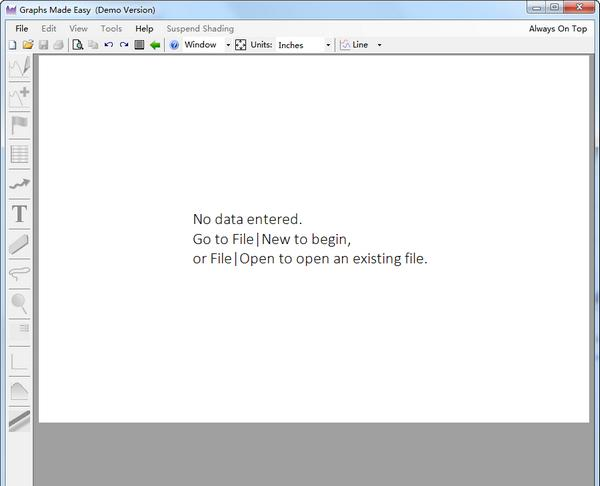Click the "Line" chart type label
The height and width of the screenshot is (486, 600).
tap(360, 45)
